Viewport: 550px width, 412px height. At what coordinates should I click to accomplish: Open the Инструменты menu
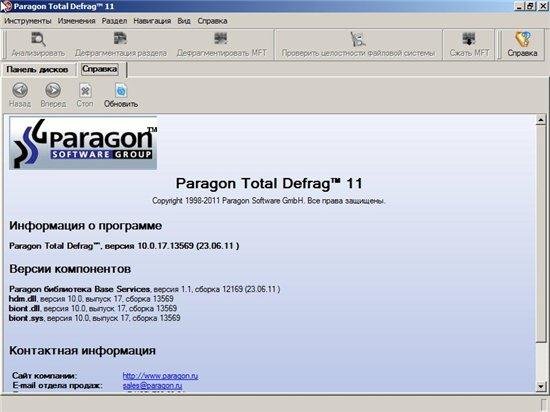tap(28, 21)
